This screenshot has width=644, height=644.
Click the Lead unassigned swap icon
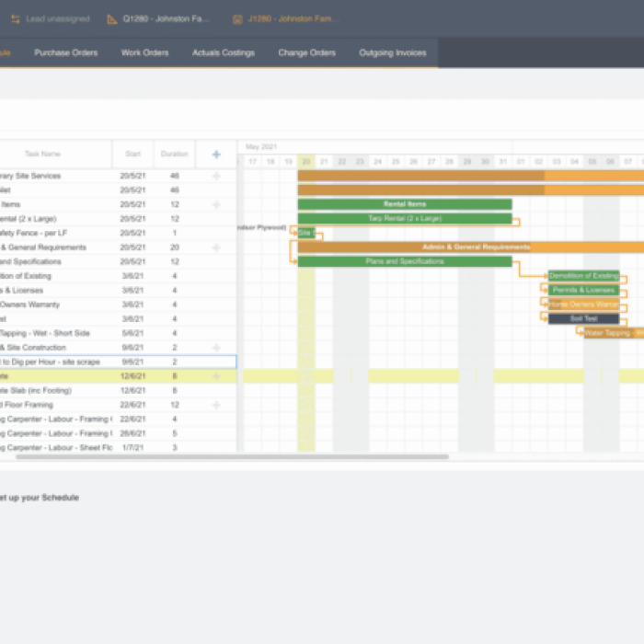click(x=15, y=18)
